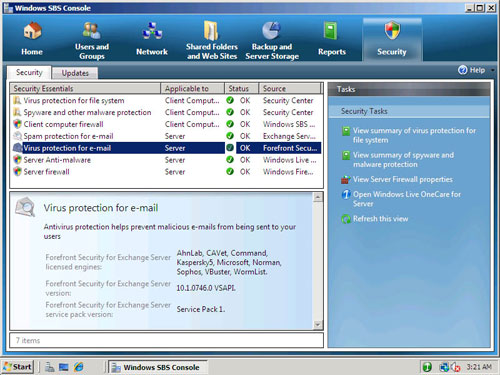Click the Help question mark icon
500x375 pixels.
462,70
